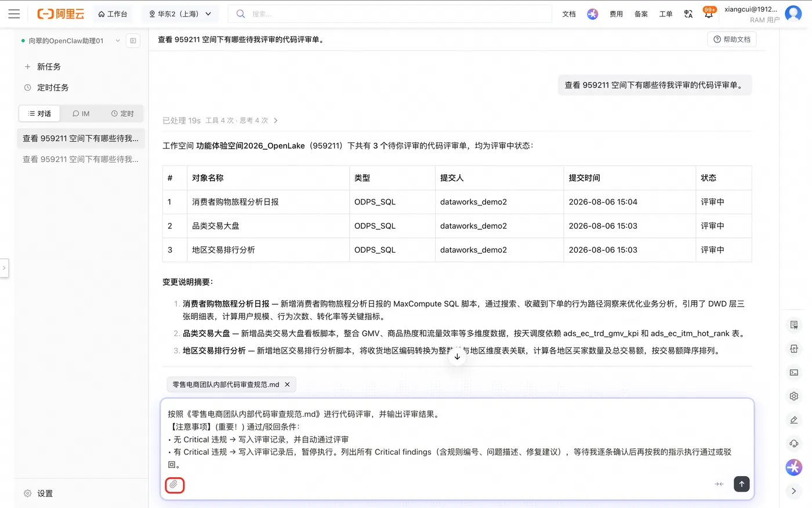Open 定时任务 scheduled tasks

point(53,88)
